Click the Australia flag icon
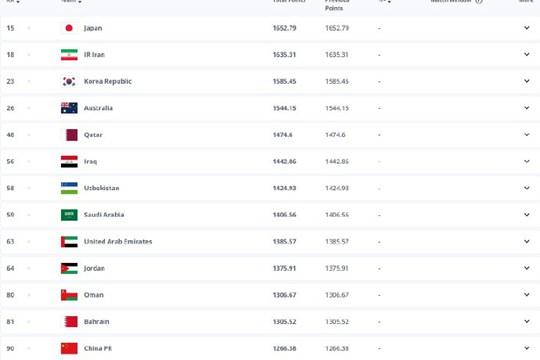 [69, 108]
